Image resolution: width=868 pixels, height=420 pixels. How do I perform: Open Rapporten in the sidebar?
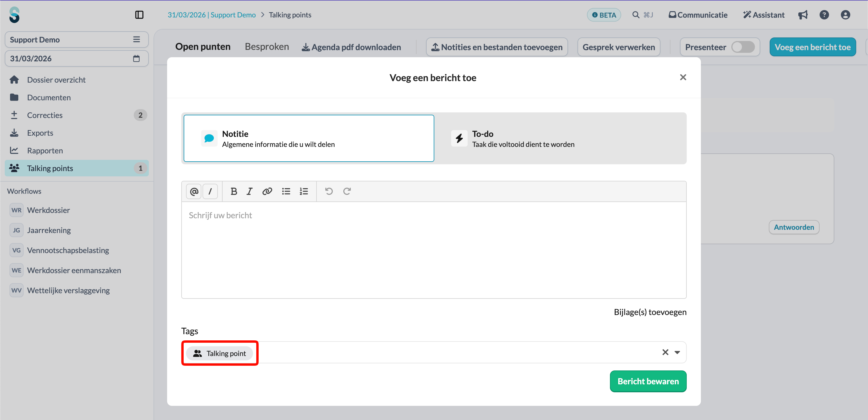pos(77,150)
